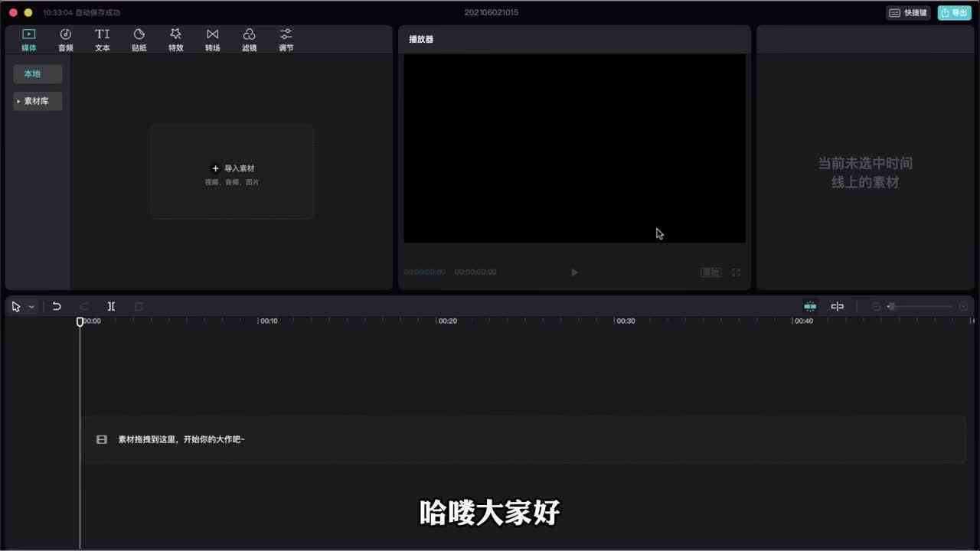Open the 文本 text tab
Screen dimensions: 980x551
click(103, 40)
